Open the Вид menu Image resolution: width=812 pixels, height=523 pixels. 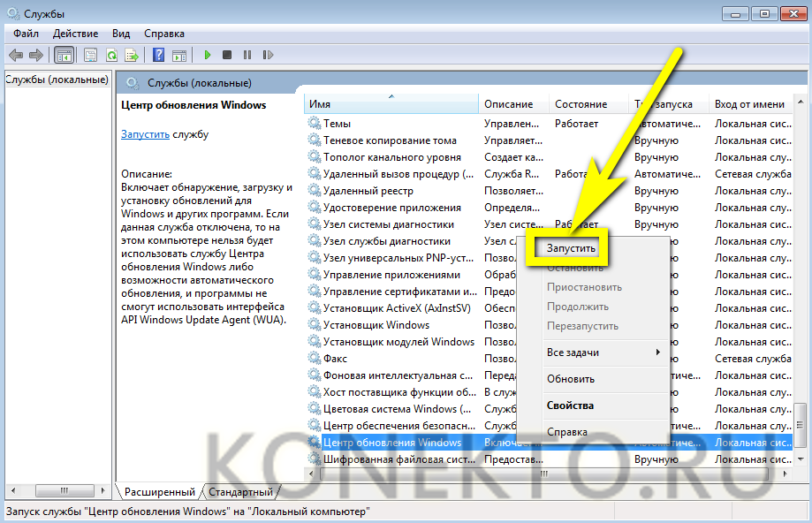click(121, 34)
